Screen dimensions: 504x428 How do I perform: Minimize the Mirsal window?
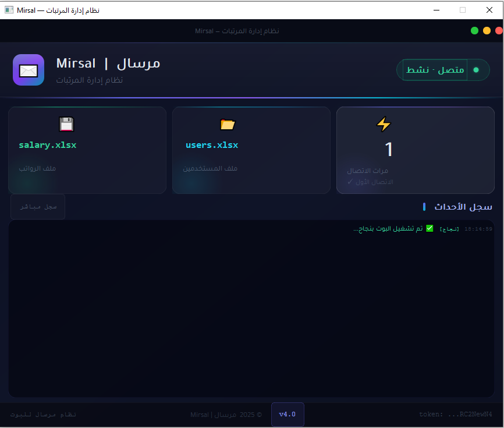click(436, 10)
